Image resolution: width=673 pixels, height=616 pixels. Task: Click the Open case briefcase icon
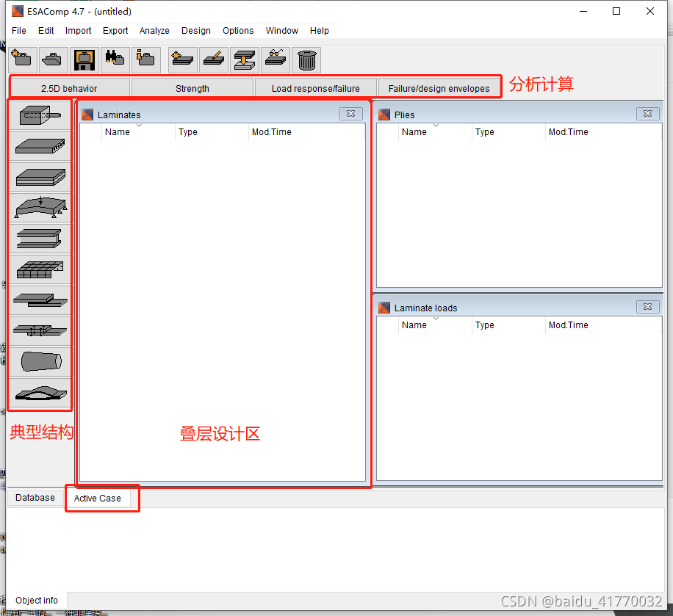coord(53,59)
